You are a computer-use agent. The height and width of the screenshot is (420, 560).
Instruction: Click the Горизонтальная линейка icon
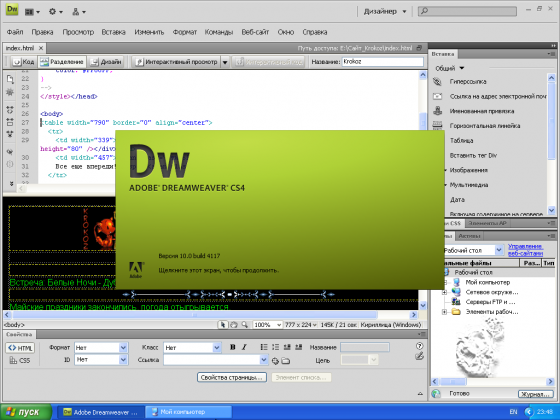(x=438, y=125)
